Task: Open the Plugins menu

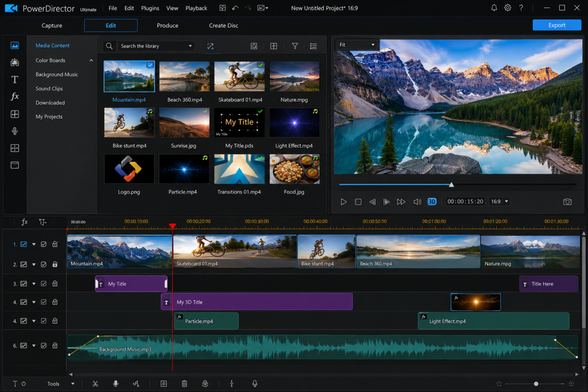Action: tap(150, 8)
